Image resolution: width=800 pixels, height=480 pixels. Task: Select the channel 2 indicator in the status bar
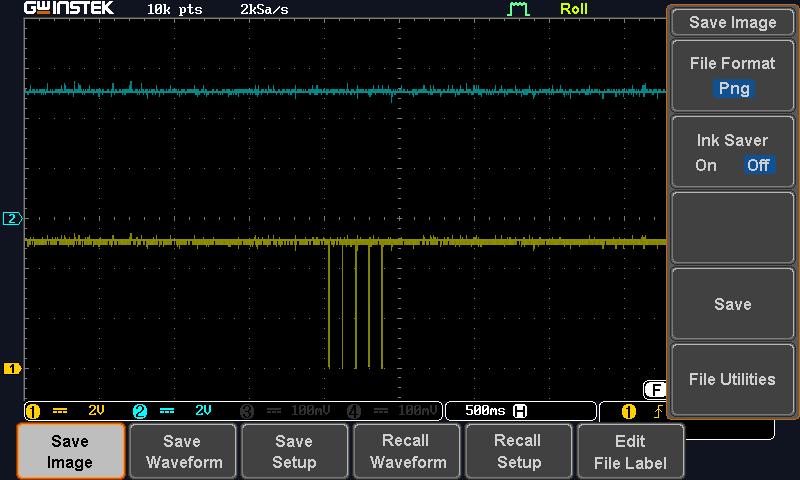[140, 411]
